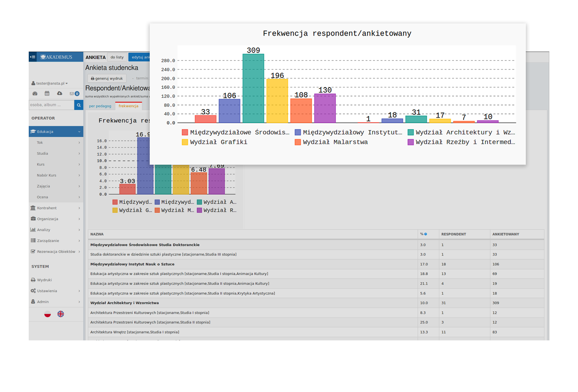Click the teal 309 bar in the popup chart
The width and height of the screenshot is (578, 392).
(x=253, y=88)
